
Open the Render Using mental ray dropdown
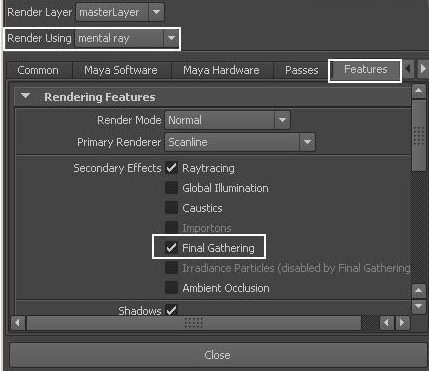(127, 38)
